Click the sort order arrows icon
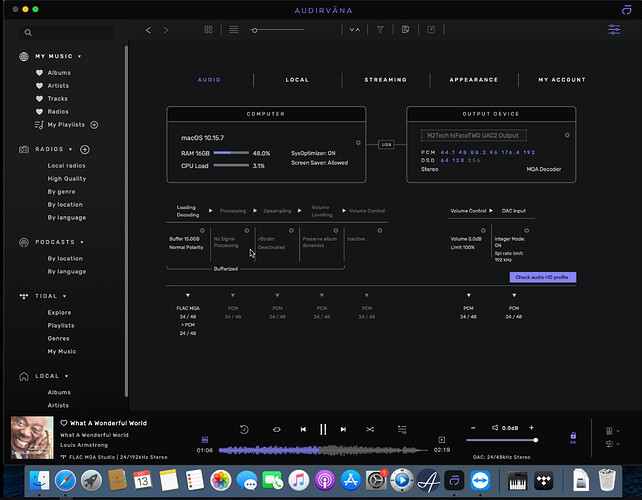 click(x=355, y=29)
